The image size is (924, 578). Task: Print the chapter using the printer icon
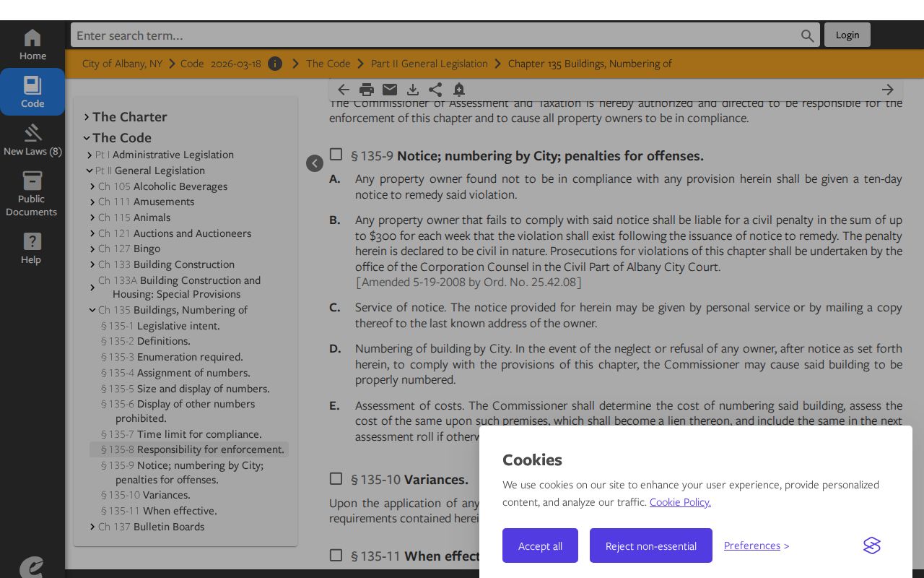click(367, 90)
